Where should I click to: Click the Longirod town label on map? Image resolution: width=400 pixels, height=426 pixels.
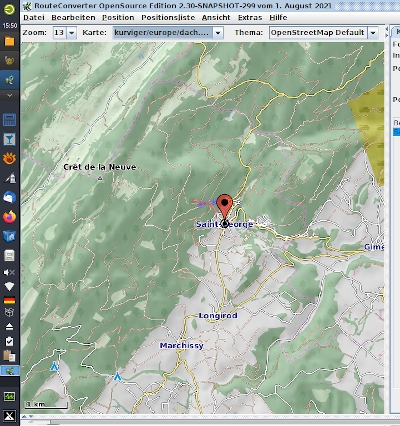218,315
